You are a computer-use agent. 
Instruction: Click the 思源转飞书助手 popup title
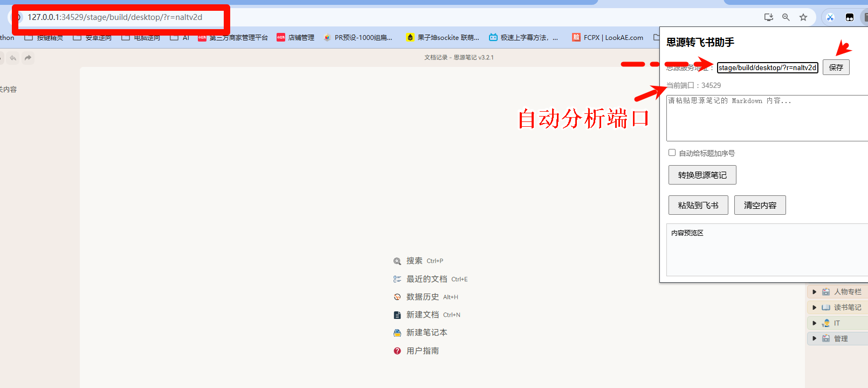[700, 42]
